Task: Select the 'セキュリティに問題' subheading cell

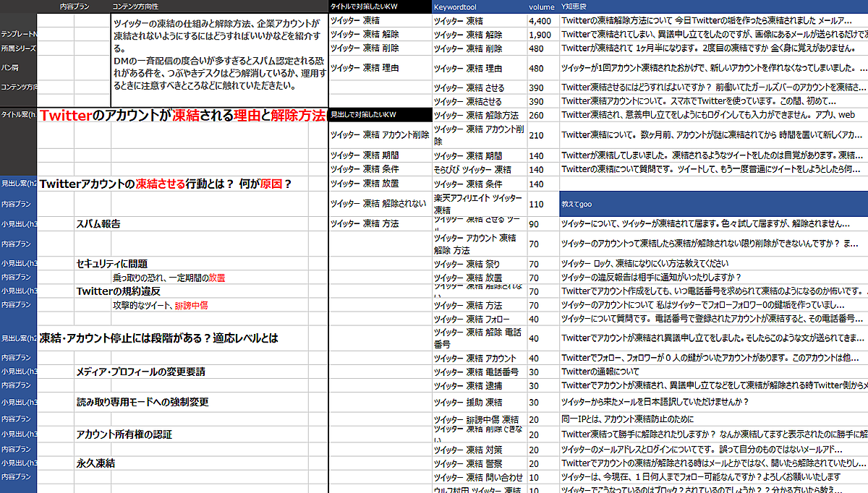Action: pyautogui.click(x=114, y=263)
